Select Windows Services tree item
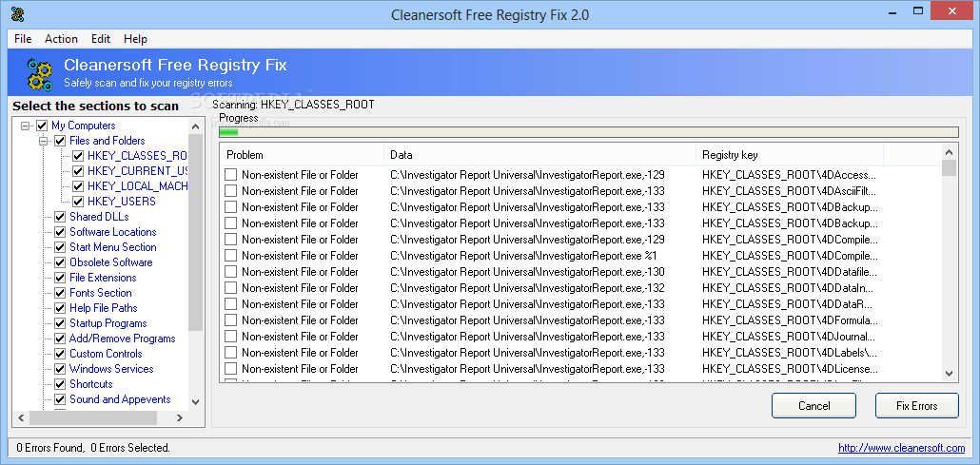The height and width of the screenshot is (465, 980). pyautogui.click(x=111, y=369)
